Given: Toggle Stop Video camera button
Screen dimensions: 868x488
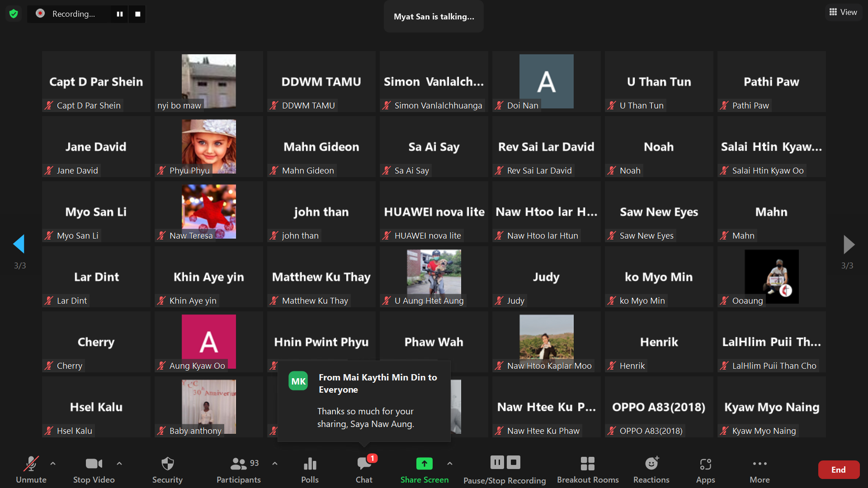Looking at the screenshot, I should pyautogui.click(x=94, y=464).
